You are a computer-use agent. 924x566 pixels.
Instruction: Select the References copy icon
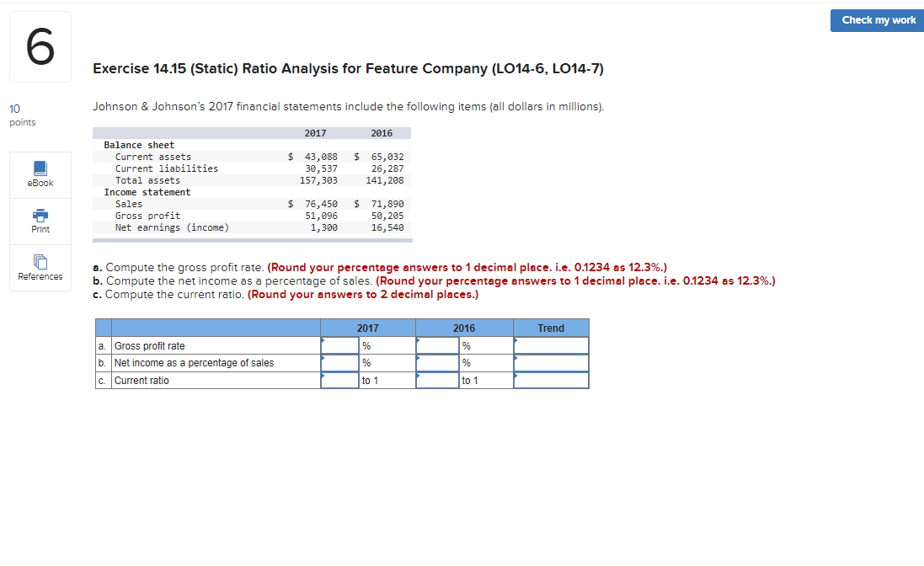tap(40, 261)
